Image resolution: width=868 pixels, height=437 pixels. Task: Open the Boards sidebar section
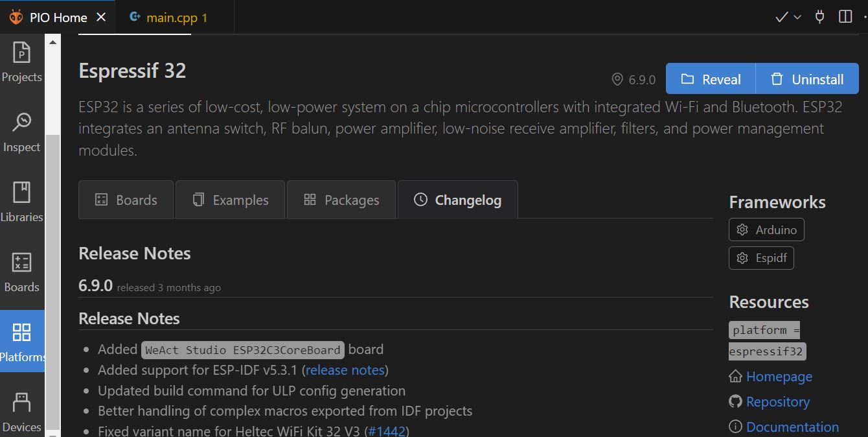[22, 273]
